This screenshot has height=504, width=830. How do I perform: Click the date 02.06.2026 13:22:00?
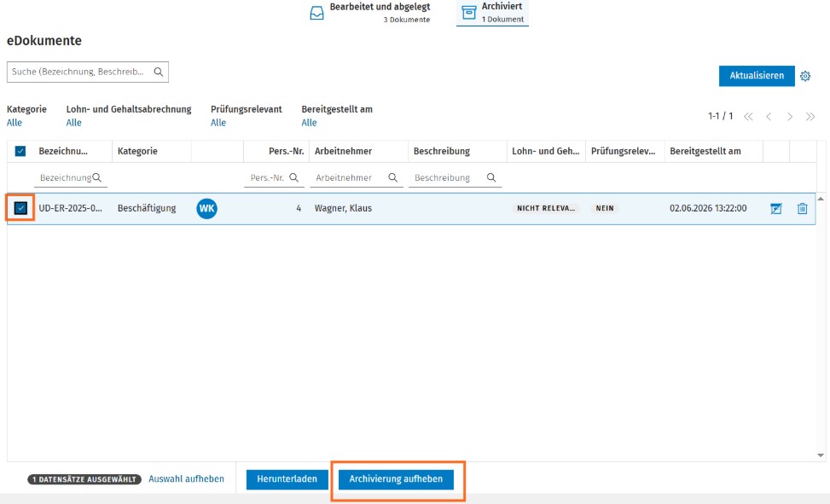[708, 209]
